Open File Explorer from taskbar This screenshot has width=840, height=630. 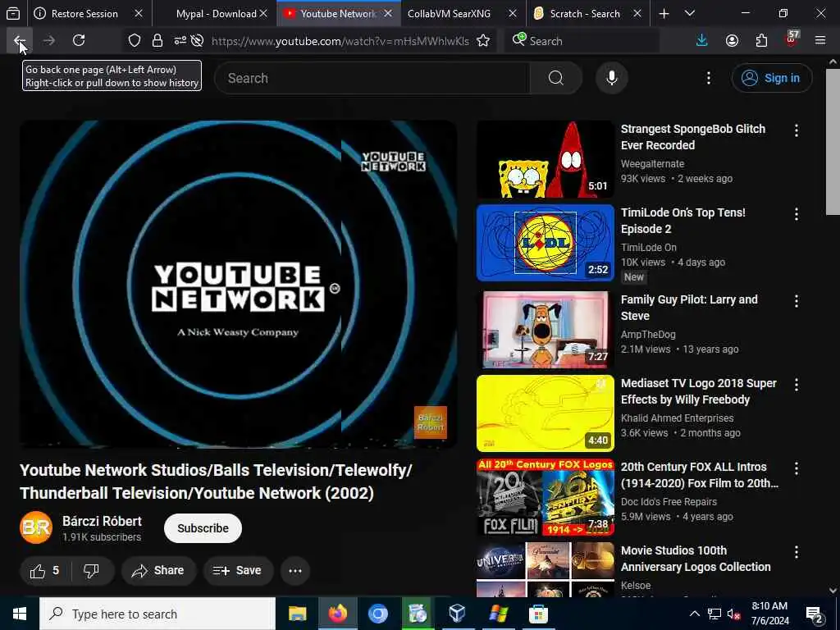[297, 614]
